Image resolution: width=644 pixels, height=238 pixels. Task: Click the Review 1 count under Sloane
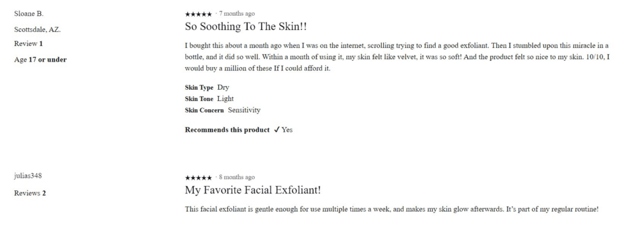point(28,43)
